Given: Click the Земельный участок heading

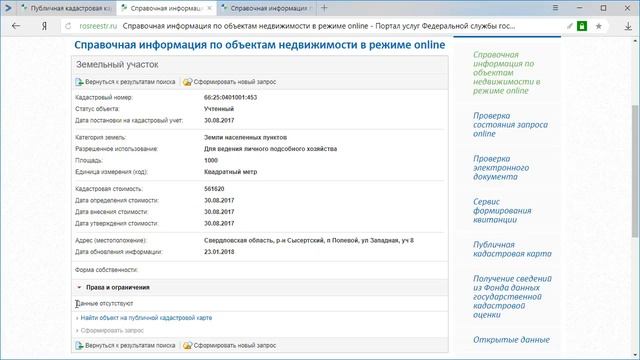Looking at the screenshot, I should click(118, 64).
